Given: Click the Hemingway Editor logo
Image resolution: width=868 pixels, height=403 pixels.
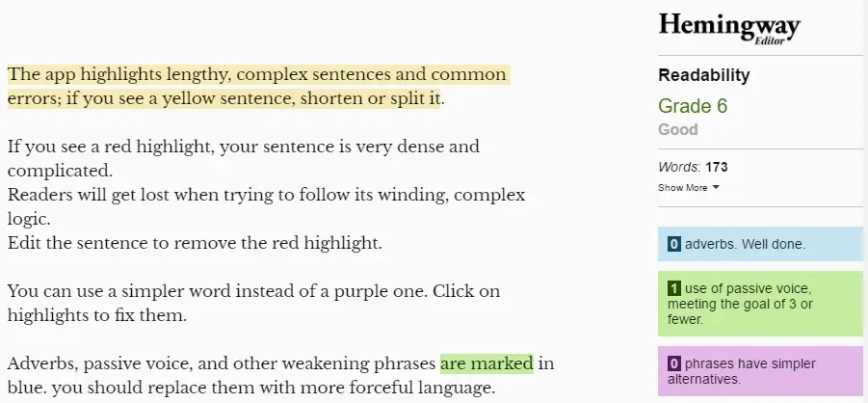Looking at the screenshot, I should click(x=729, y=28).
